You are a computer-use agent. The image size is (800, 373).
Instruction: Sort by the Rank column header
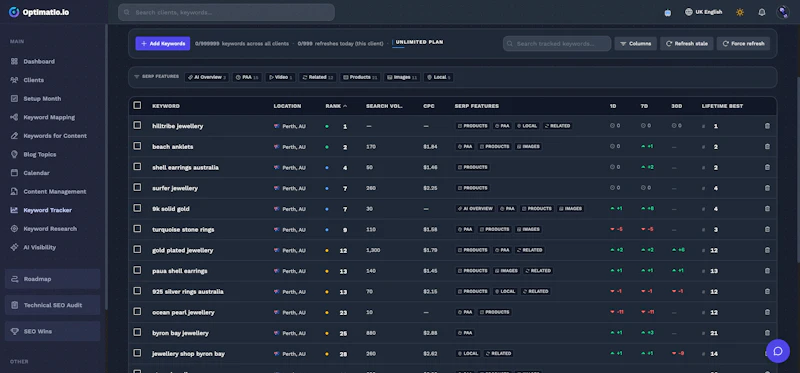point(336,106)
